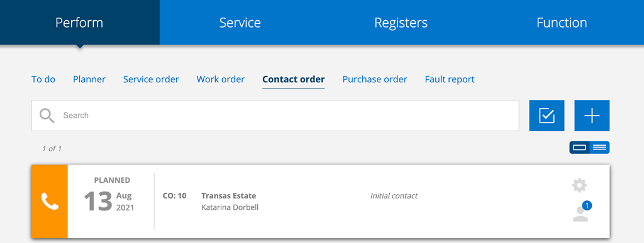Click the magnifying glass search icon
This screenshot has width=644, height=243.
tap(47, 116)
